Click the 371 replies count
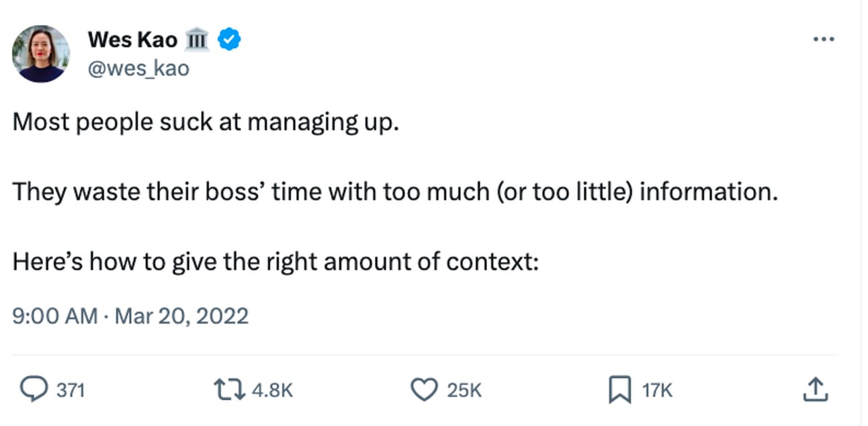Screen dimensions: 868x426 click(x=70, y=390)
